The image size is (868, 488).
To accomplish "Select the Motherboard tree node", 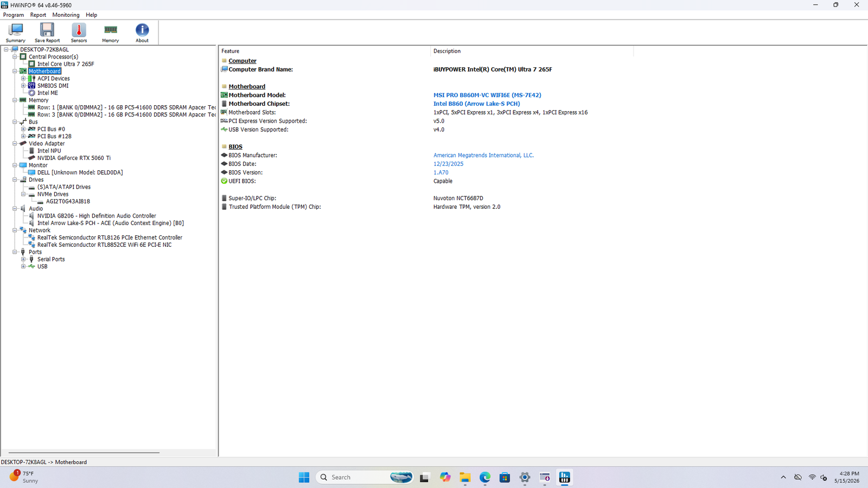I will [44, 71].
